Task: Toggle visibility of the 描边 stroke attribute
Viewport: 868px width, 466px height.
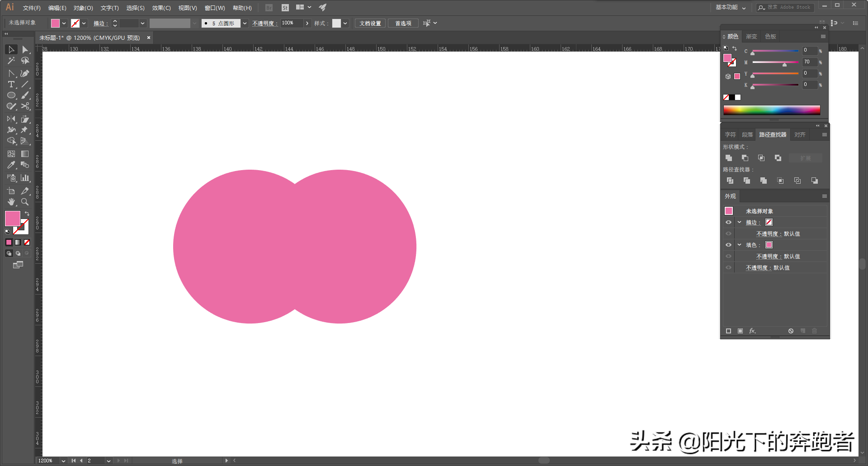Action: (x=728, y=223)
